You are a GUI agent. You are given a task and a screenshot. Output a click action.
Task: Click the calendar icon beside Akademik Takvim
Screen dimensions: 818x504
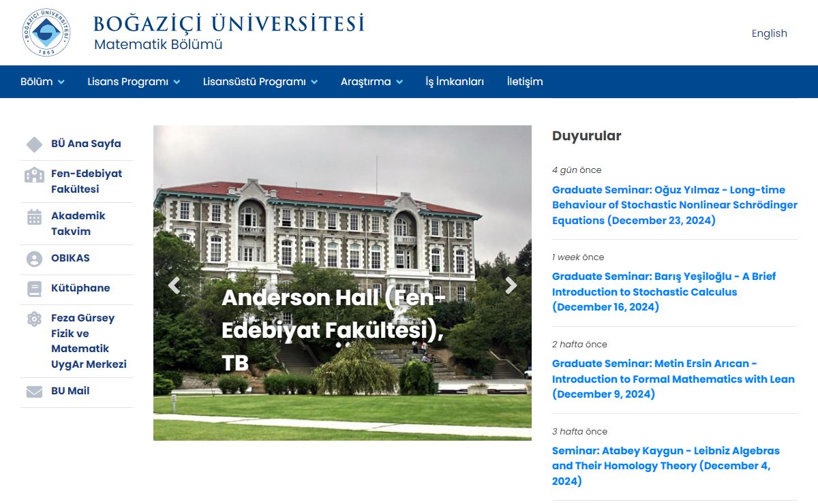(34, 217)
